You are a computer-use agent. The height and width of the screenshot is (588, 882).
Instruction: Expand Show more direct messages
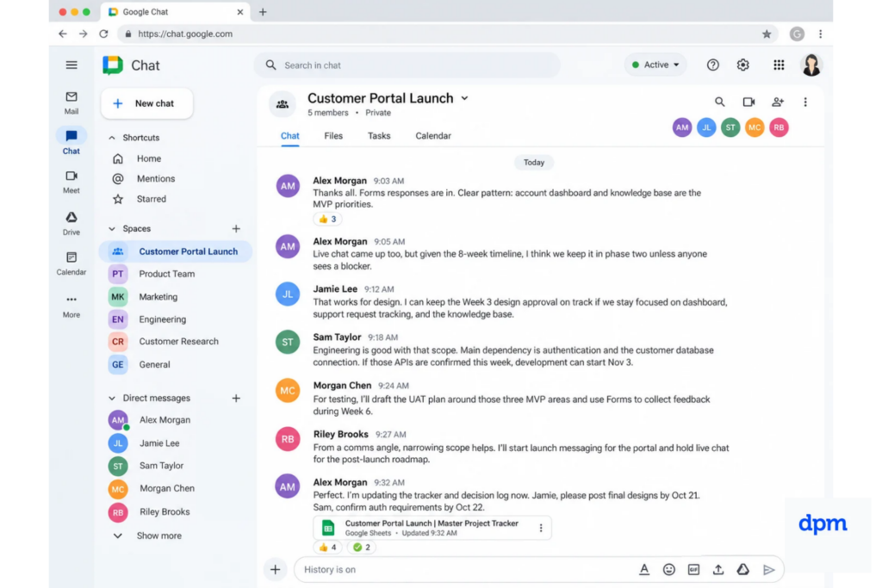click(148, 535)
